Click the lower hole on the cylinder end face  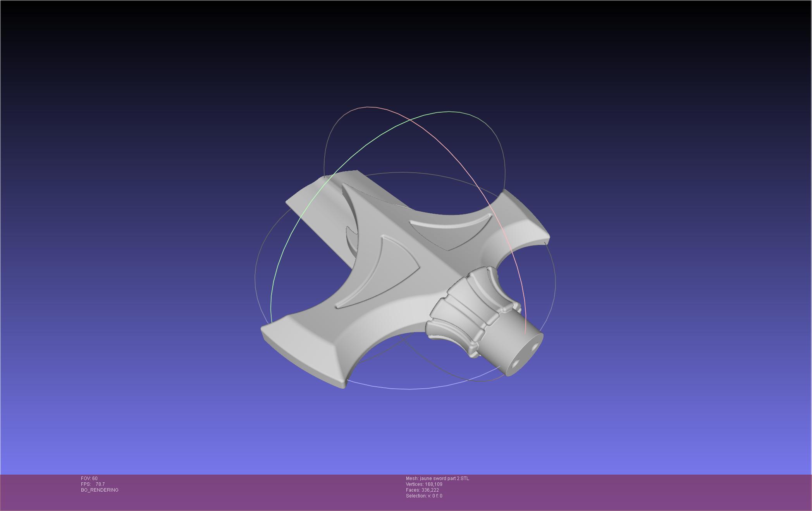(x=516, y=364)
